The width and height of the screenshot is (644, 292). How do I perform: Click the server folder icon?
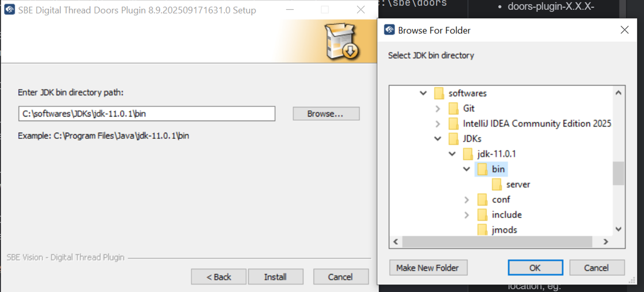[x=497, y=185]
